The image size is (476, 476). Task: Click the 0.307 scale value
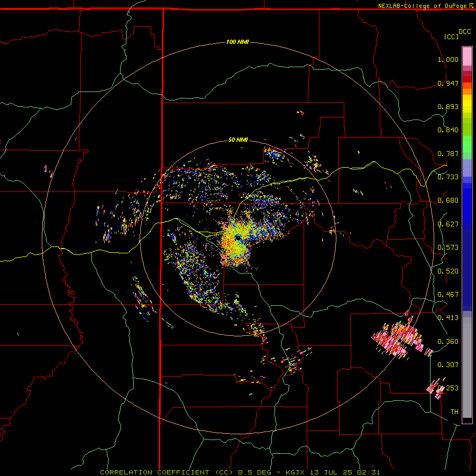[448, 365]
